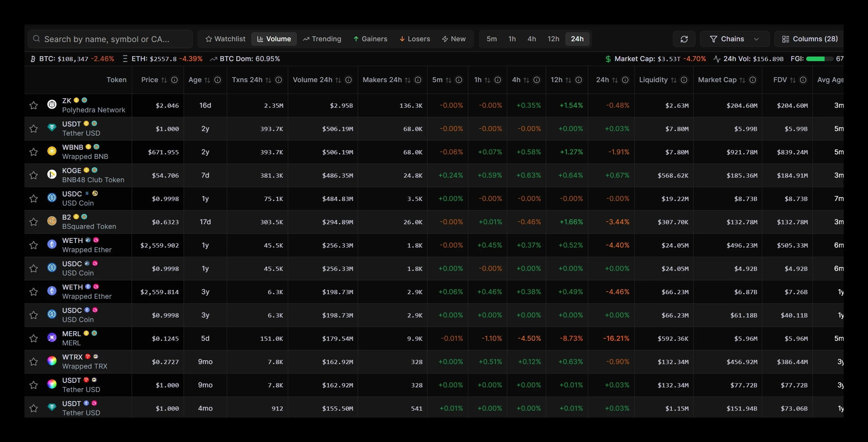Screen dimensions: 868x442
Task: Click info icon beside 1h column header
Action: pyautogui.click(x=498, y=80)
